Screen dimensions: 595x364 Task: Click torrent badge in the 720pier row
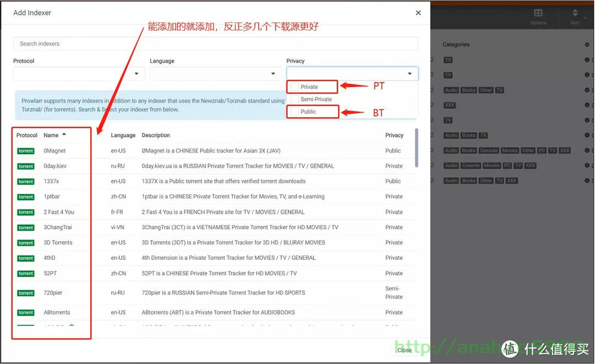click(26, 293)
